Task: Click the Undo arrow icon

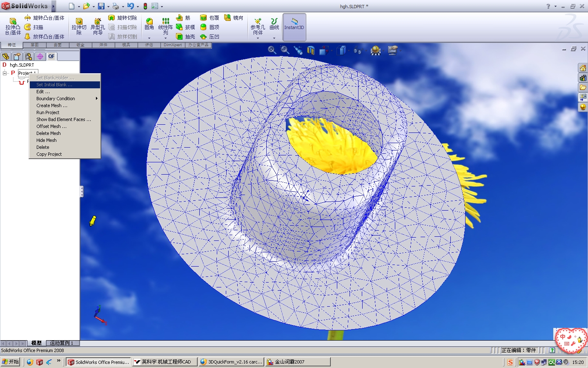Action: pyautogui.click(x=130, y=6)
